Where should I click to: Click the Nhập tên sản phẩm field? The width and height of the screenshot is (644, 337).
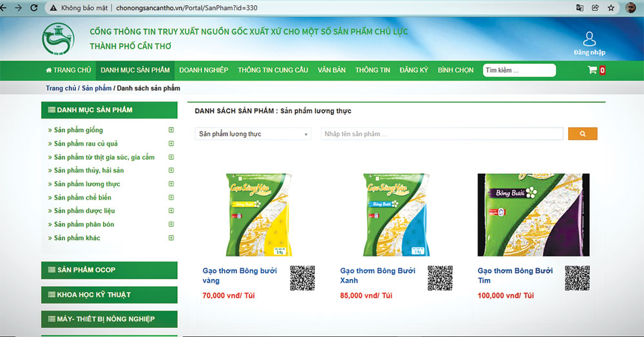tap(442, 134)
